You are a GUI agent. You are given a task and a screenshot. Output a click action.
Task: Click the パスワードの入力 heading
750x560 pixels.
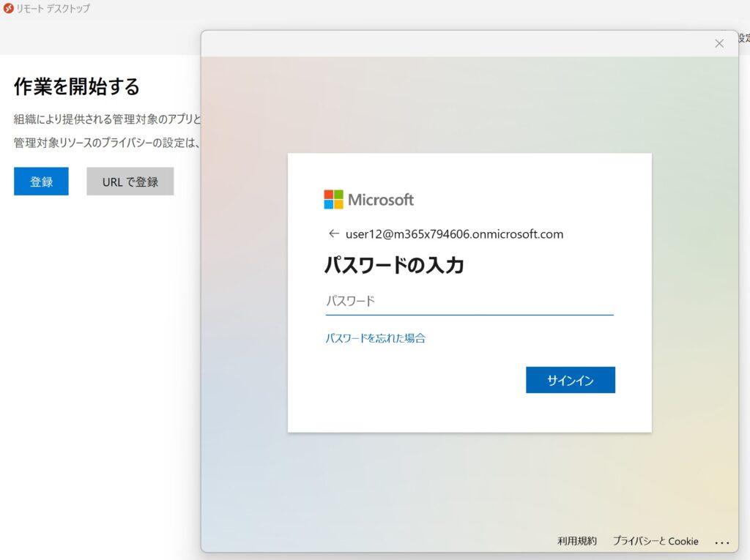tap(394, 265)
